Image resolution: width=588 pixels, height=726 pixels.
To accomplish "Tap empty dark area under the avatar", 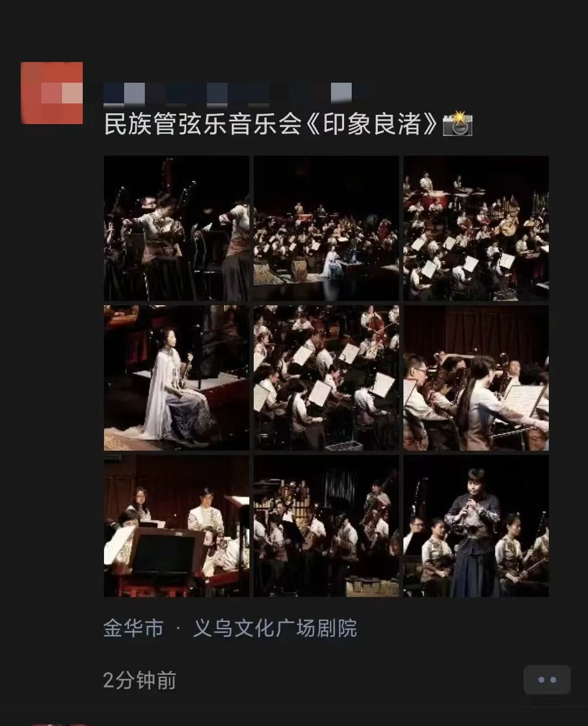I will pyautogui.click(x=52, y=381).
